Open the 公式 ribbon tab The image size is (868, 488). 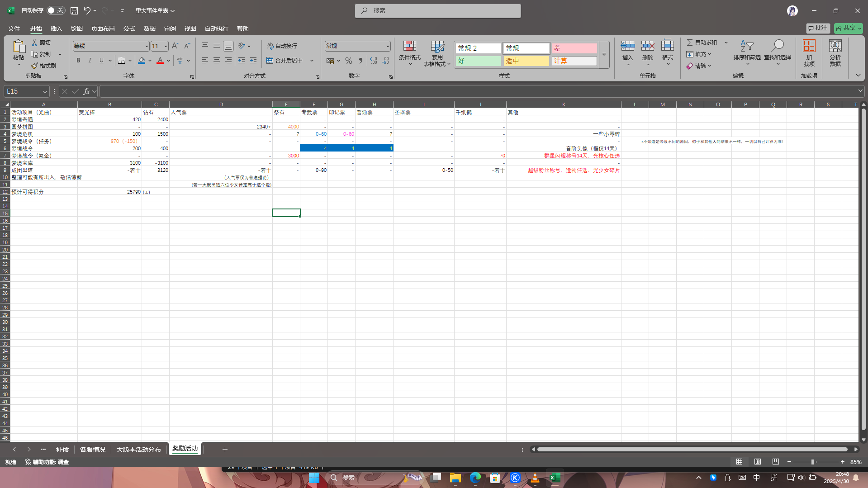129,28
